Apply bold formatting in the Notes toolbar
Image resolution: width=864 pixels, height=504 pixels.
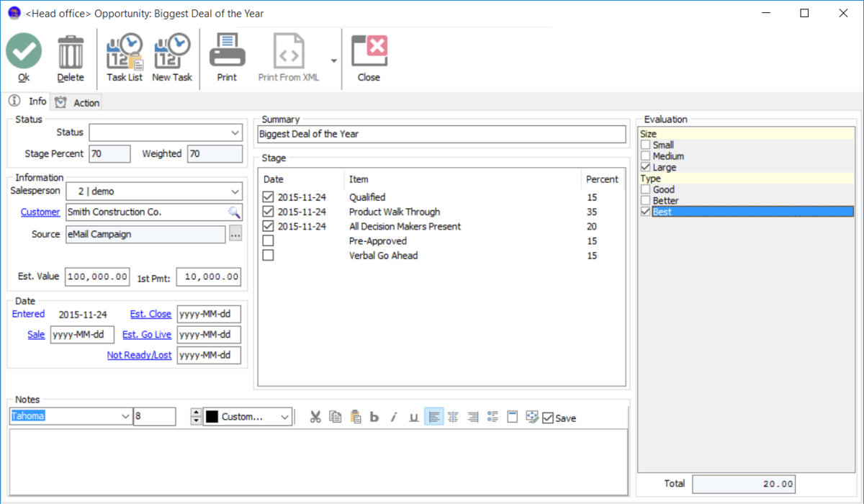click(x=374, y=416)
